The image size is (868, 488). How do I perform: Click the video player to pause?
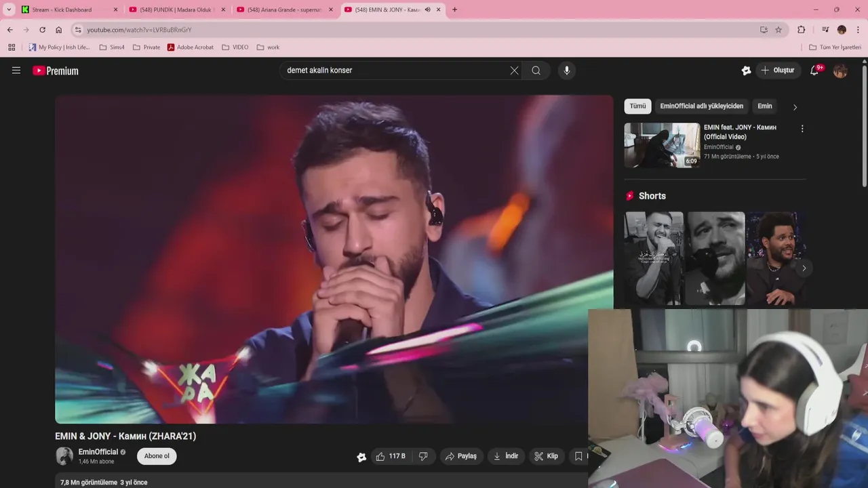click(334, 259)
